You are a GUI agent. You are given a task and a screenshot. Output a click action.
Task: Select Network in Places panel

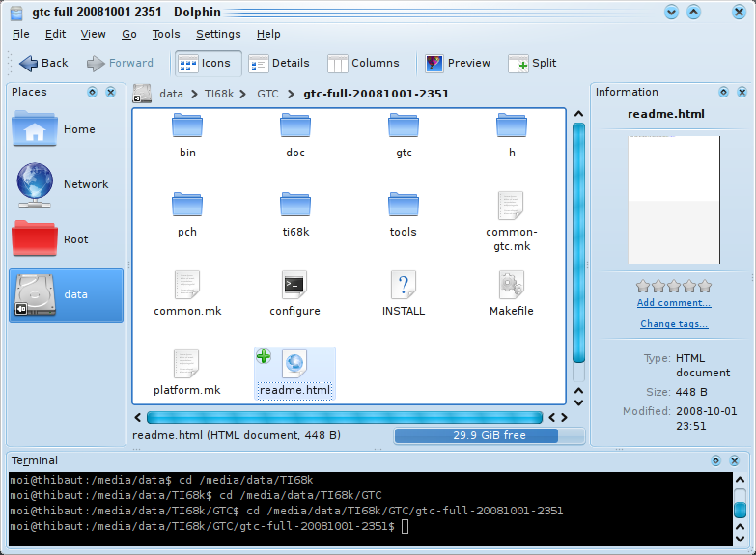click(66, 184)
